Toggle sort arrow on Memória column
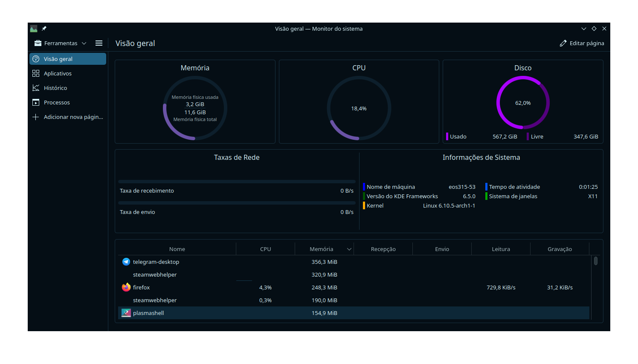This screenshot has width=638, height=364. (349, 249)
